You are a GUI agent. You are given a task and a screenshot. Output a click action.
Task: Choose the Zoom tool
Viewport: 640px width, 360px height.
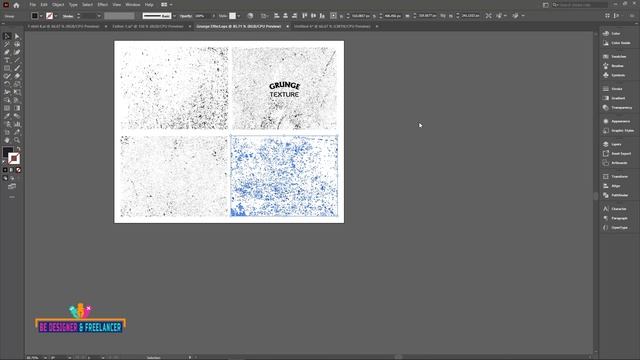click(x=17, y=140)
